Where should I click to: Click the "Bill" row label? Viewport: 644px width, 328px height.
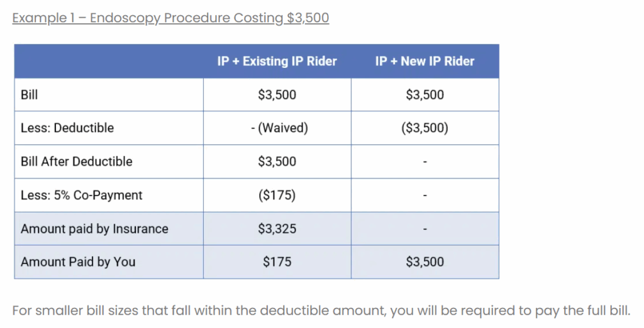(30, 95)
